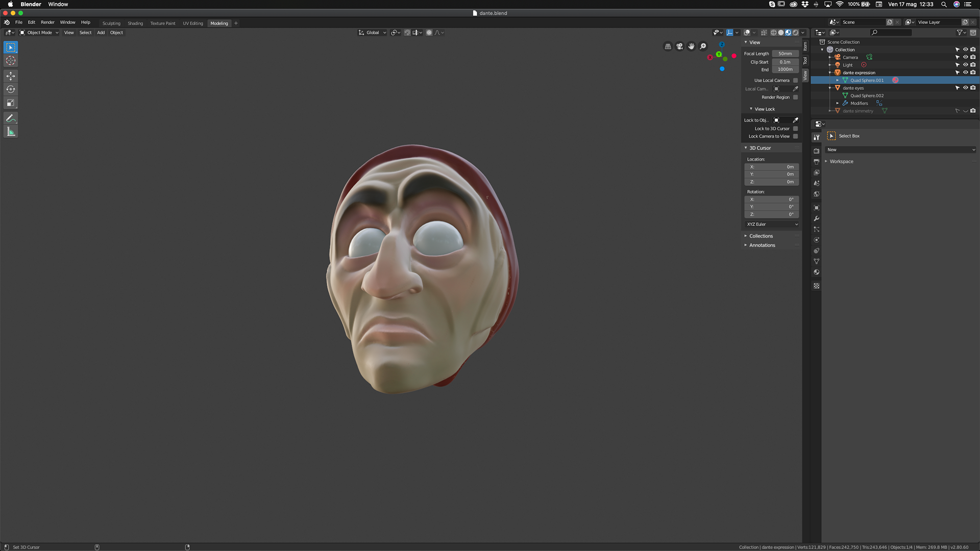Open the Modifiers wrench properties icon
This screenshot has height=551, width=980.
click(x=817, y=218)
